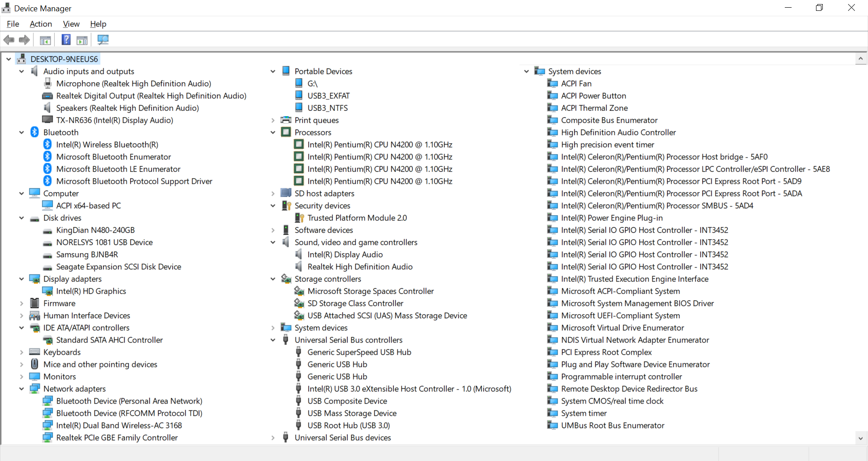
Task: Click the Network adapters category icon
Action: [35, 389]
